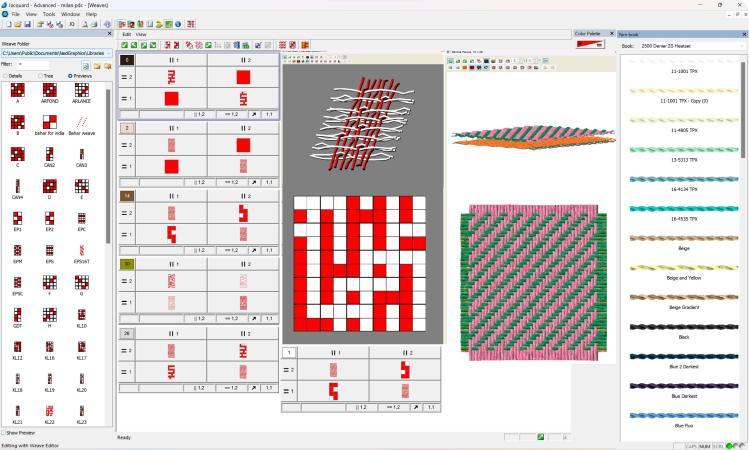The height and width of the screenshot is (450, 749).
Task: Click the Save icon in main toolbar
Action: click(29, 23)
